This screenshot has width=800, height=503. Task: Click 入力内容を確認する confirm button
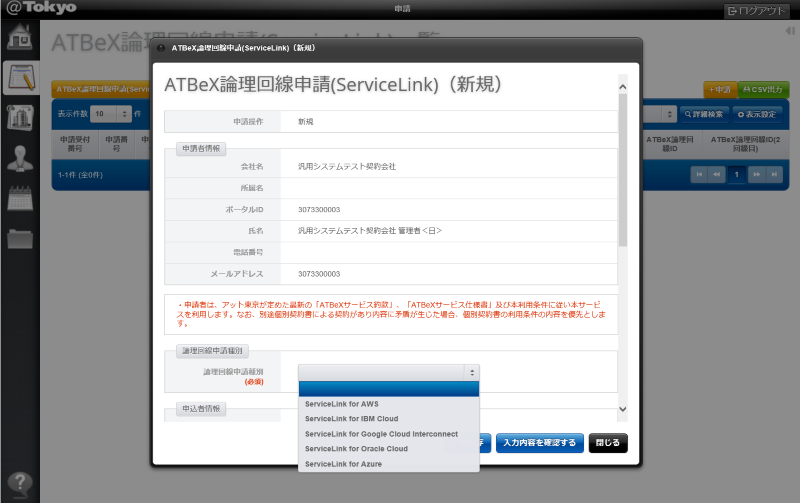point(540,443)
